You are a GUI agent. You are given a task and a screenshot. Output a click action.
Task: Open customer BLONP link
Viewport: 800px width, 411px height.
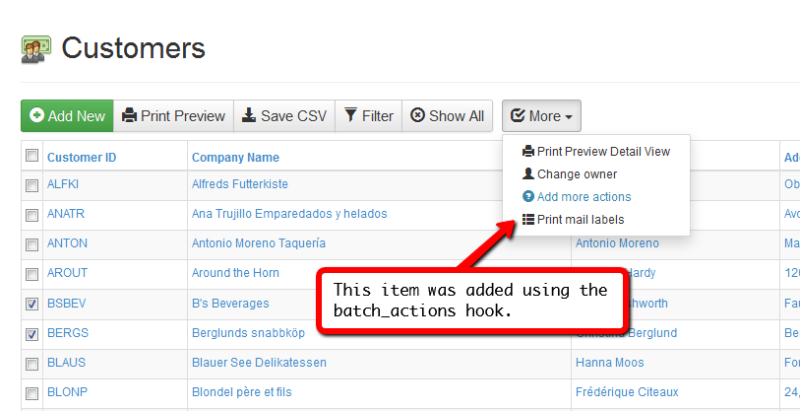point(67,392)
